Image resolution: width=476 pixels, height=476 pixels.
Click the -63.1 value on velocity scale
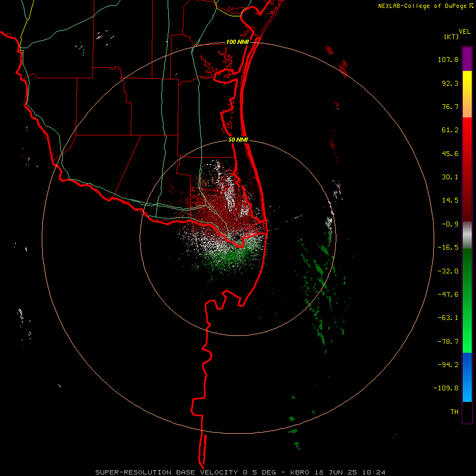[x=448, y=318]
